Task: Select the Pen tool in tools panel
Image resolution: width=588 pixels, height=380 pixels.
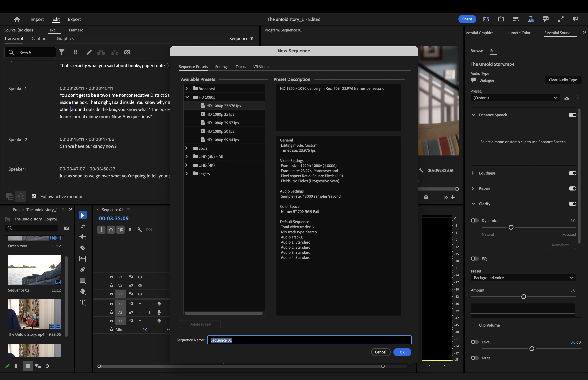Action: point(83,269)
